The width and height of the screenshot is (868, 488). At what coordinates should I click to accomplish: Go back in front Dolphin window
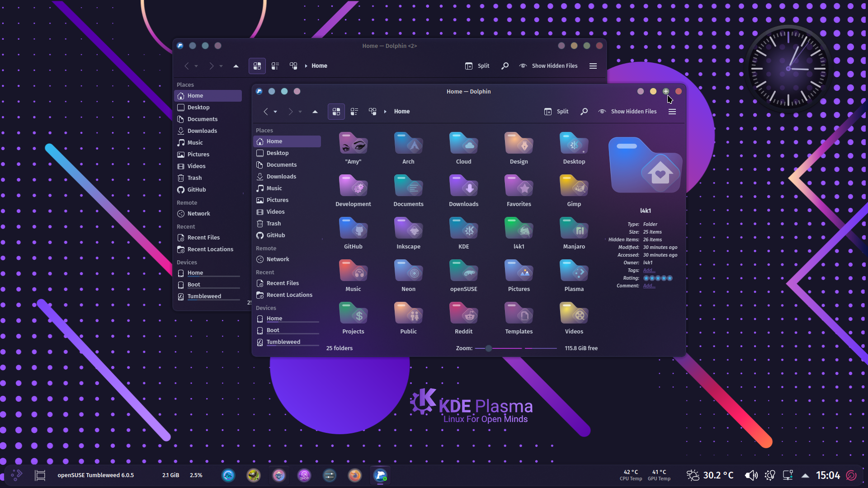266,112
